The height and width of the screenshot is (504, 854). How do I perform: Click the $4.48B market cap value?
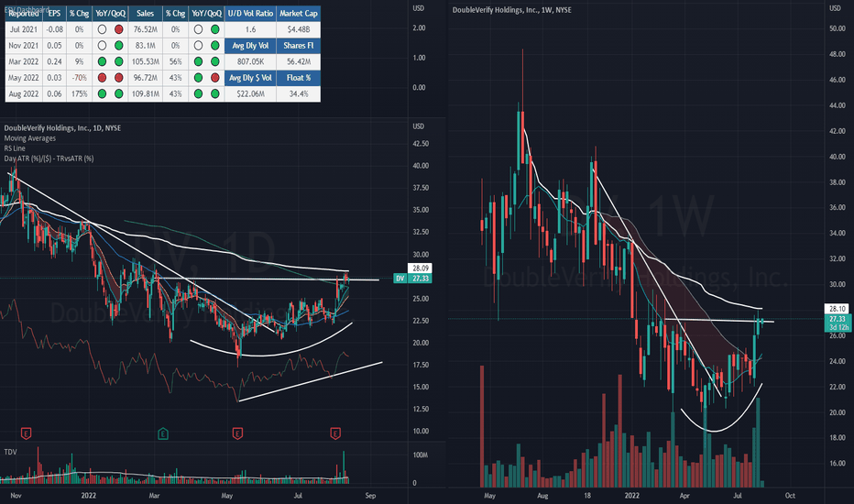(299, 29)
